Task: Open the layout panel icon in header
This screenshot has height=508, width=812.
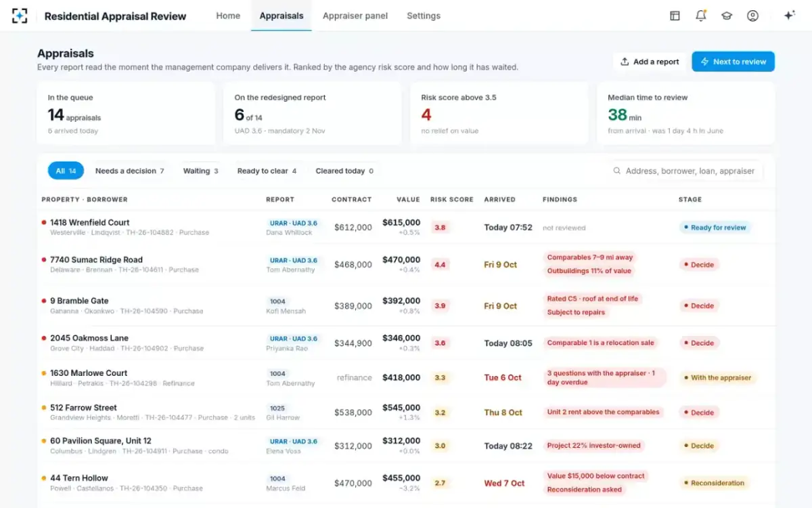Action: coord(675,16)
